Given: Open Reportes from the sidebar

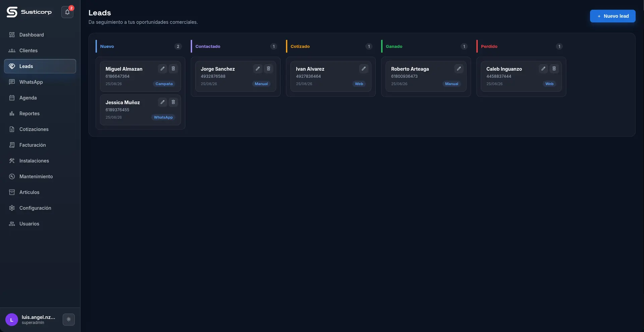Looking at the screenshot, I should click(x=40, y=114).
